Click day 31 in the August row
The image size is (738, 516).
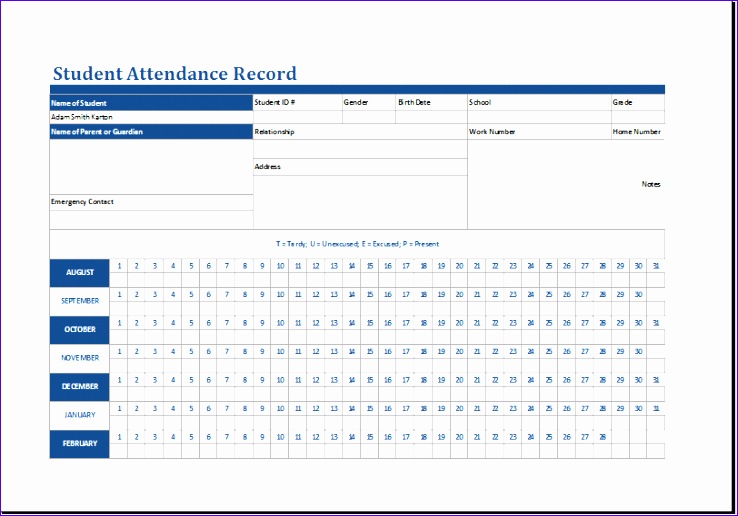click(x=656, y=266)
